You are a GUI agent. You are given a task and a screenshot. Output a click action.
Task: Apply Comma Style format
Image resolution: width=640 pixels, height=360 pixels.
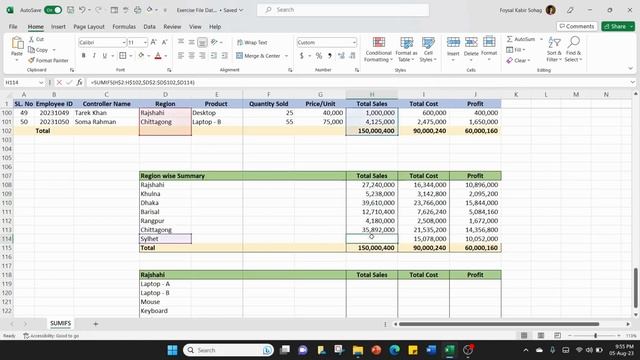click(x=329, y=56)
